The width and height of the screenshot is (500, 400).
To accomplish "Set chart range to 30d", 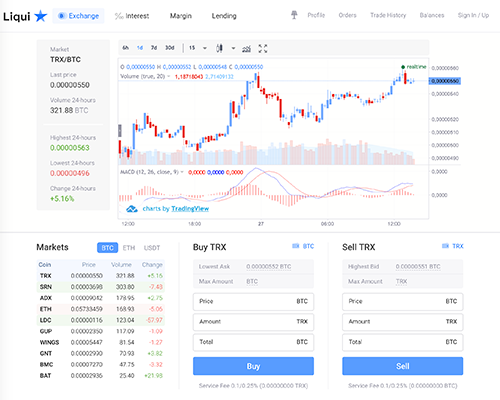I will click(170, 48).
